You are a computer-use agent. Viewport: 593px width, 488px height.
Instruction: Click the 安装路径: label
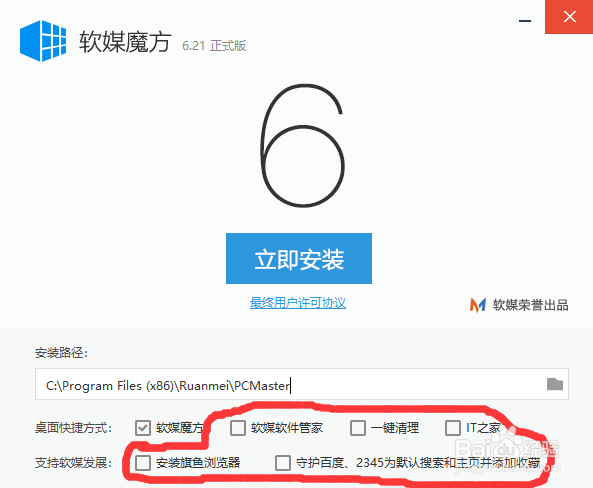[x=61, y=353]
